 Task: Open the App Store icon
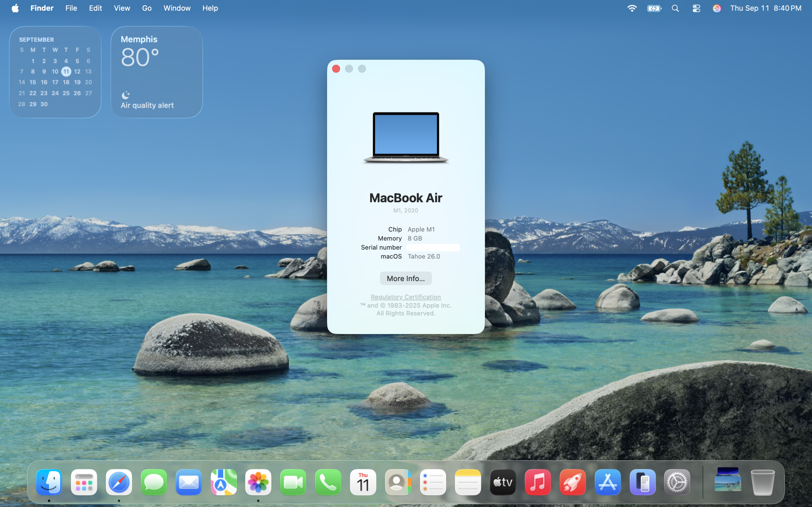607,482
